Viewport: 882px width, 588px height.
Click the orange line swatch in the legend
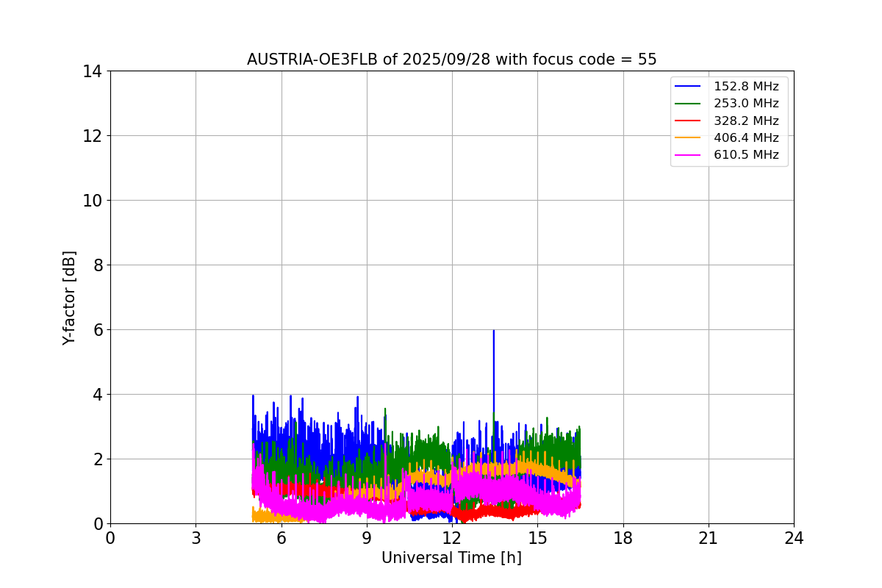click(688, 137)
